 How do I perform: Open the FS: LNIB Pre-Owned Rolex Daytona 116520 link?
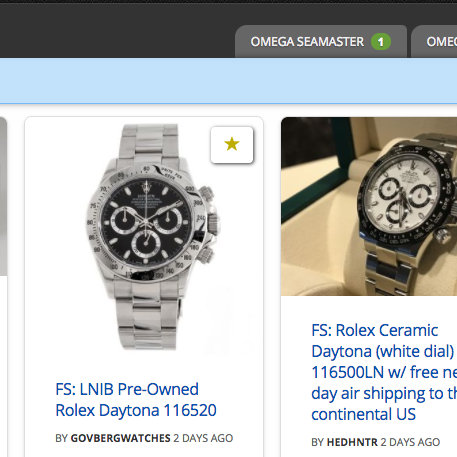click(x=136, y=400)
